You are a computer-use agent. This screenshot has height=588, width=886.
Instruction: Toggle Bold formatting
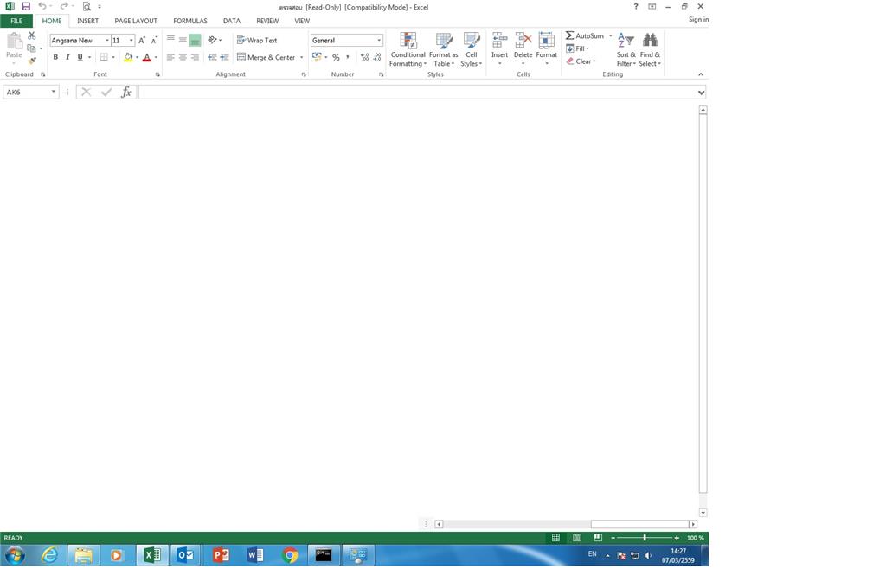(x=55, y=57)
